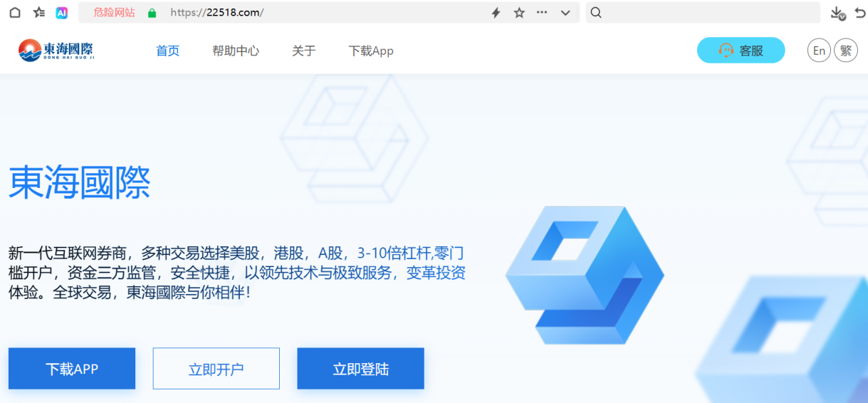Open the downloads icon
This screenshot has width=868, height=403.
[x=838, y=13]
